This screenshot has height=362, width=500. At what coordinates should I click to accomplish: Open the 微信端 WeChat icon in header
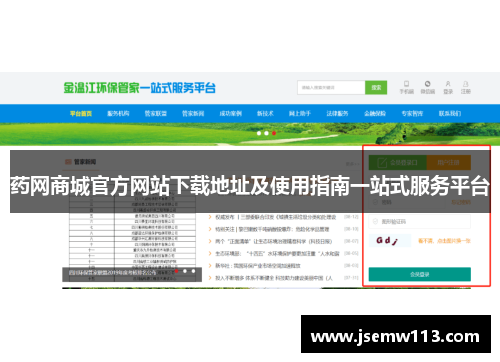point(427,87)
